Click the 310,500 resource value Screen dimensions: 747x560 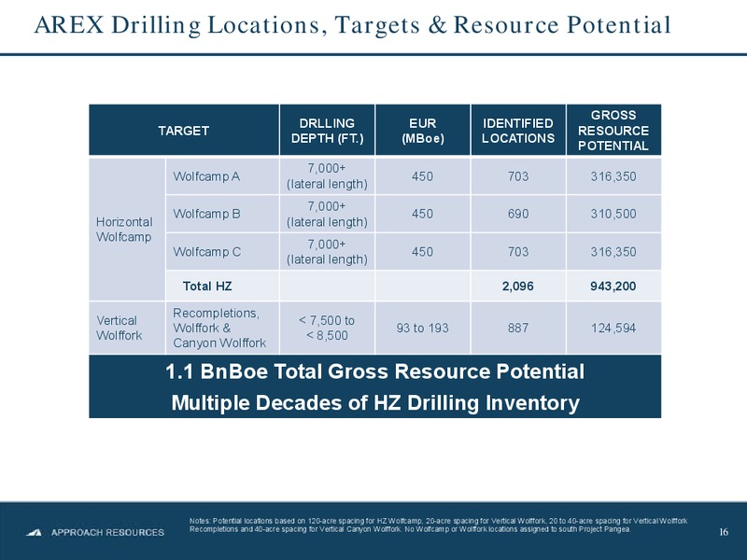tap(613, 214)
